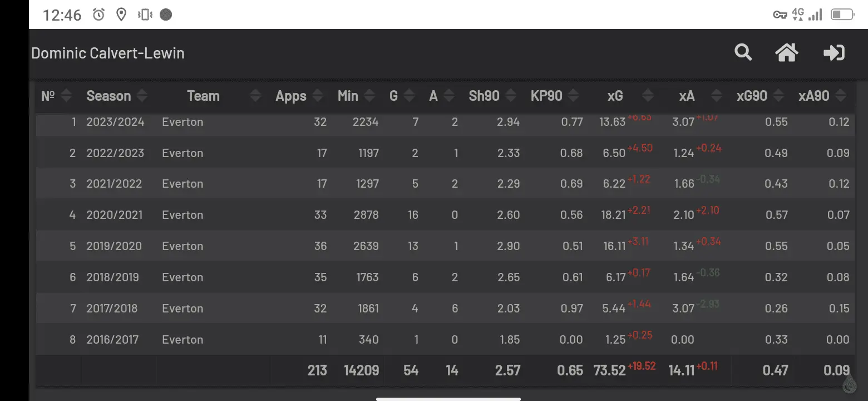The width and height of the screenshot is (868, 401).
Task: Sort by Min column sort arrows
Action: 369,96
